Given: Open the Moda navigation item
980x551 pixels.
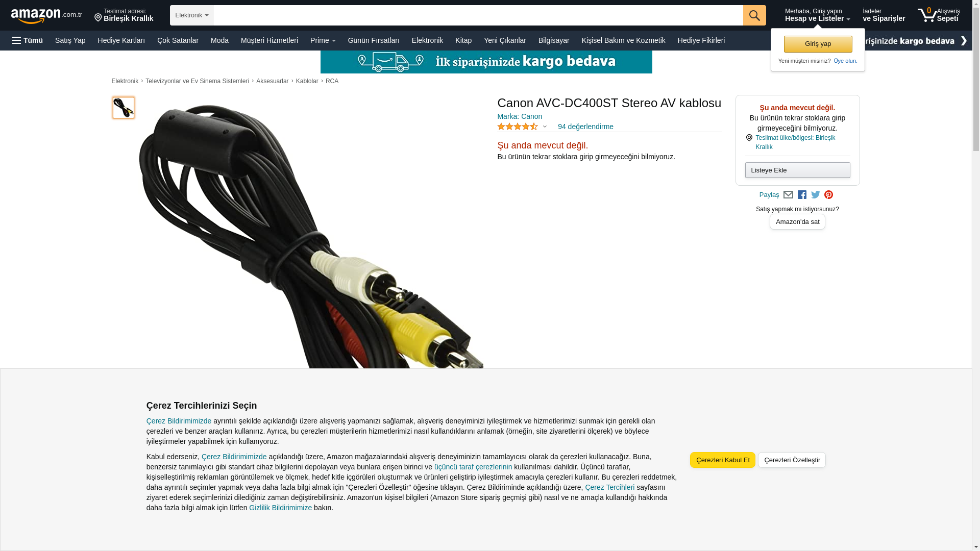Looking at the screenshot, I should [x=219, y=40].
